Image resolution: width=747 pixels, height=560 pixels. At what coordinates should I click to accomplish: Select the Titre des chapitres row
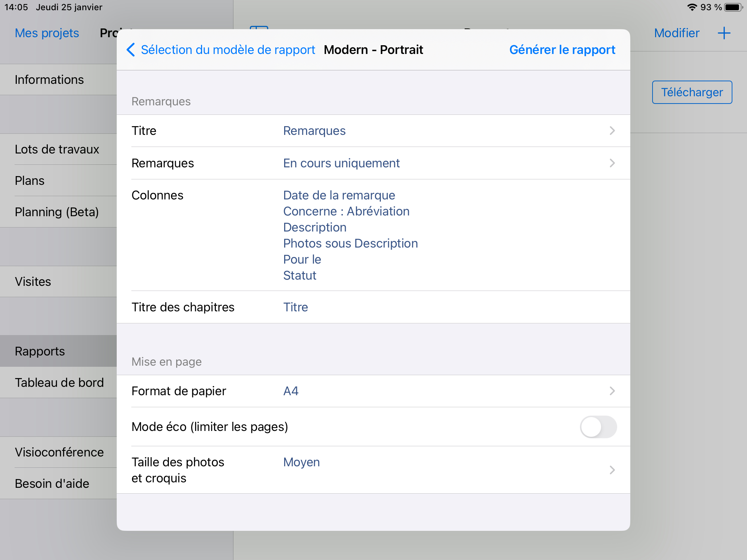373,307
